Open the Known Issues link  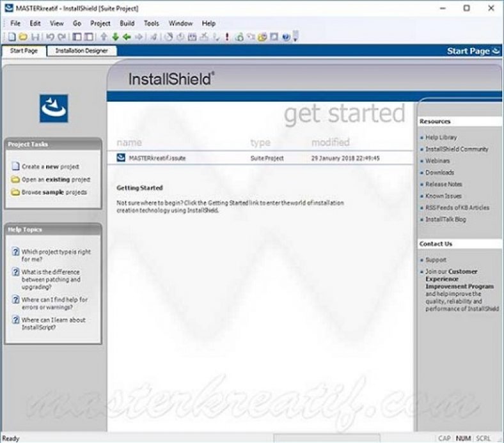[x=443, y=196]
